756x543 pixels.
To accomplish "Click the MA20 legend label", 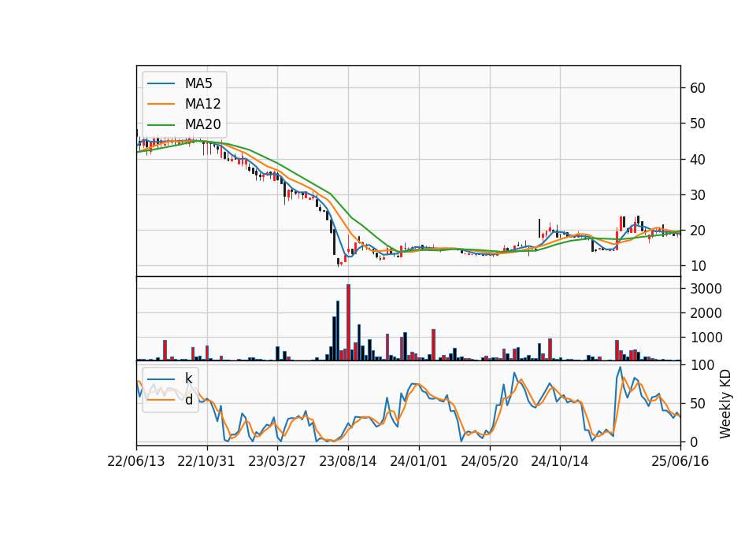I will pyautogui.click(x=202, y=124).
